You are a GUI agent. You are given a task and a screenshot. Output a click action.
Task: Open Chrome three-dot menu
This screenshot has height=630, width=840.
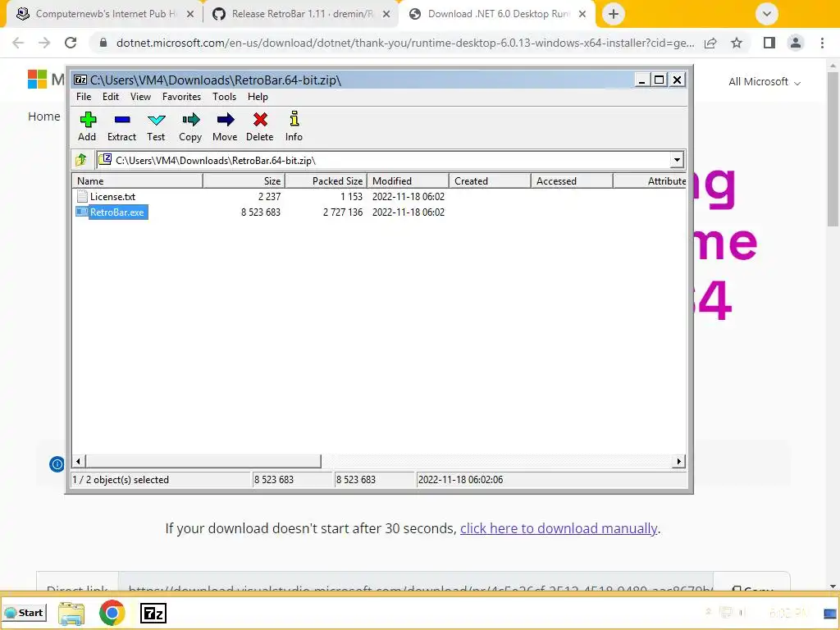(822, 43)
